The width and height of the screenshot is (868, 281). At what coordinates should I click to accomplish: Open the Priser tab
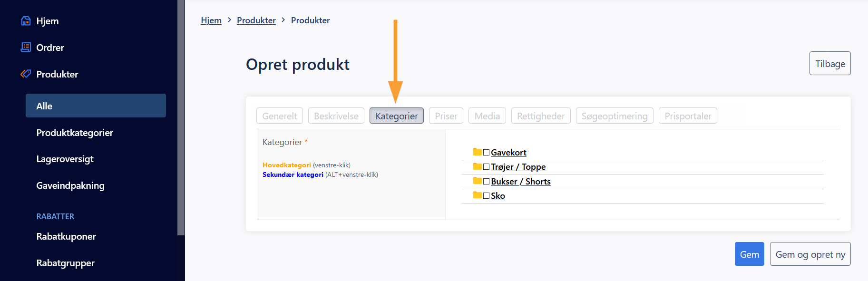coord(446,116)
